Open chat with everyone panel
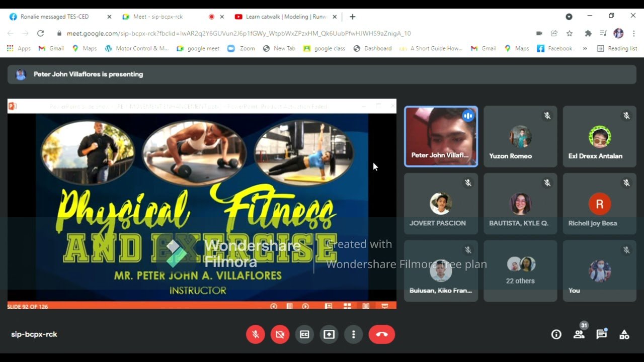Image resolution: width=644 pixels, height=362 pixels. (x=601, y=334)
